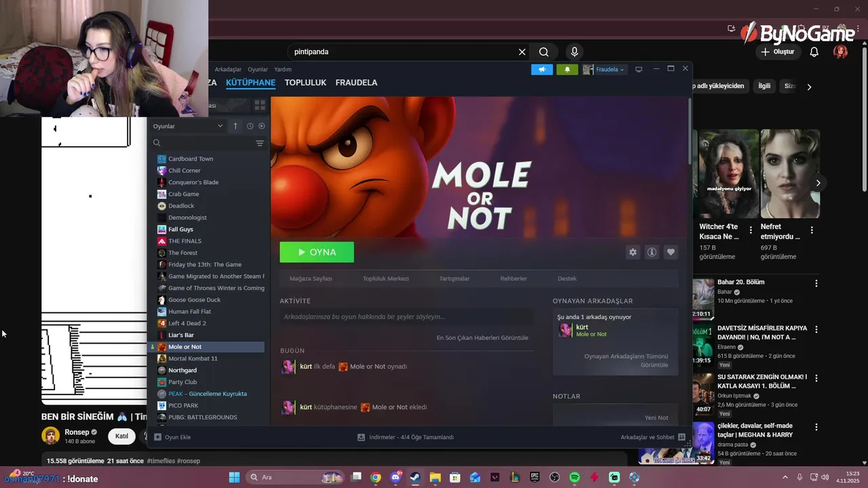Open Topluluk Merkezi link

386,279
